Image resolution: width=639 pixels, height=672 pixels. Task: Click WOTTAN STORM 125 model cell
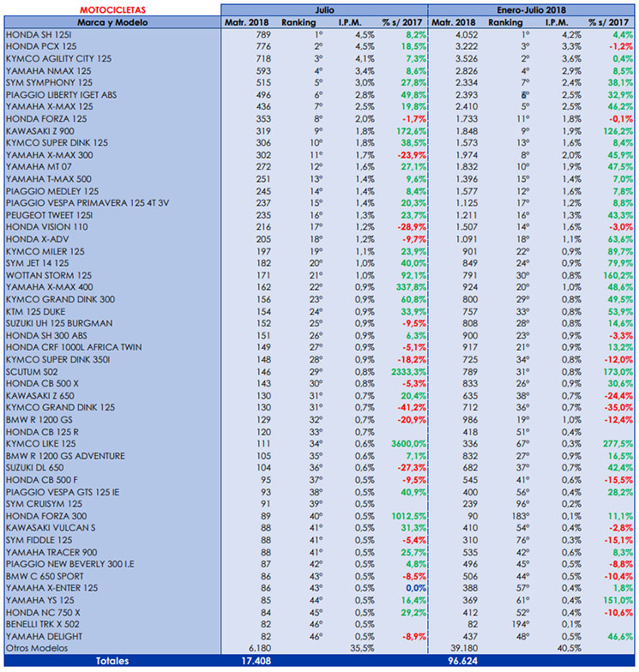tap(49, 276)
